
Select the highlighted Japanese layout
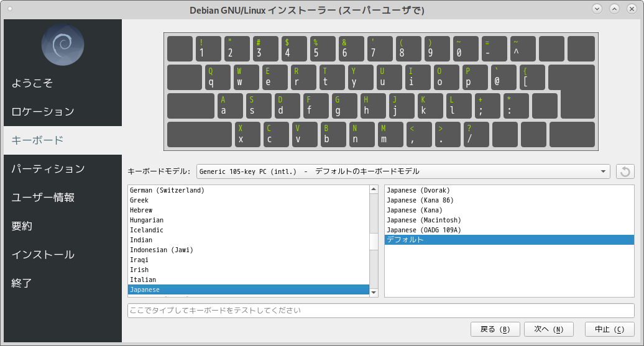click(249, 289)
